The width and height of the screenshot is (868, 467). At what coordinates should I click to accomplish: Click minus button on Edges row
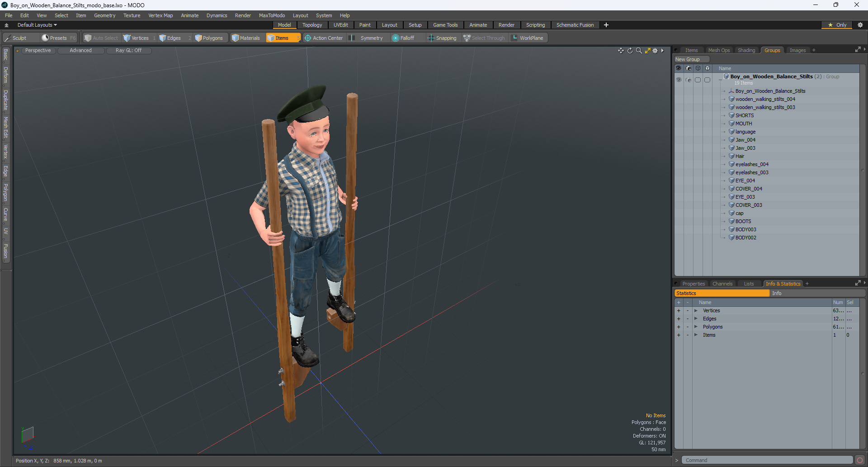[688, 319]
